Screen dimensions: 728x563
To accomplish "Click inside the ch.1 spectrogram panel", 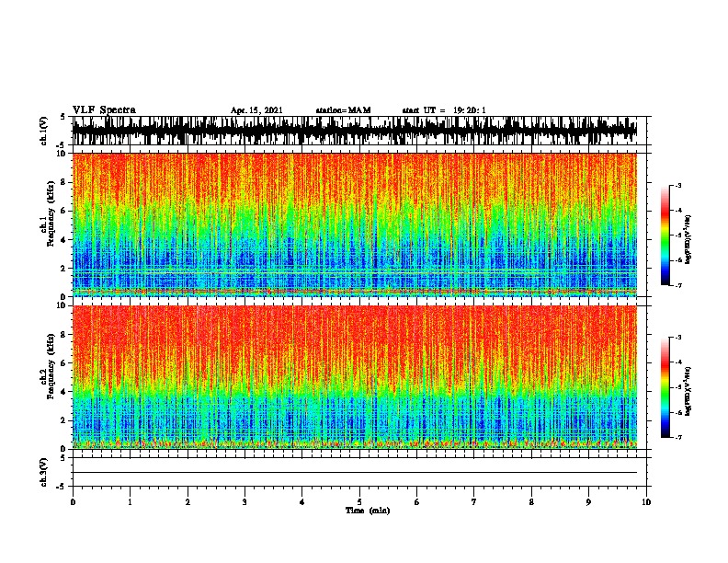I will click(354, 224).
